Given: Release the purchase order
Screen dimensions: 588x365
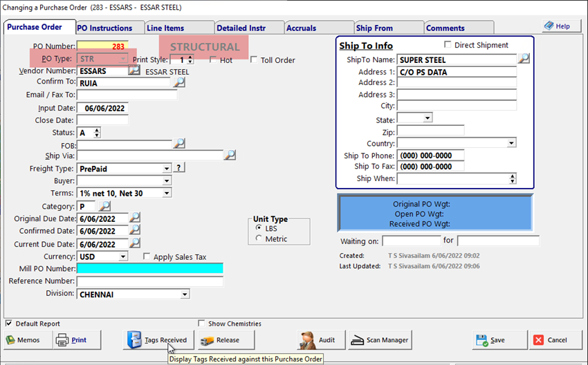Looking at the screenshot, I should click(x=226, y=340).
